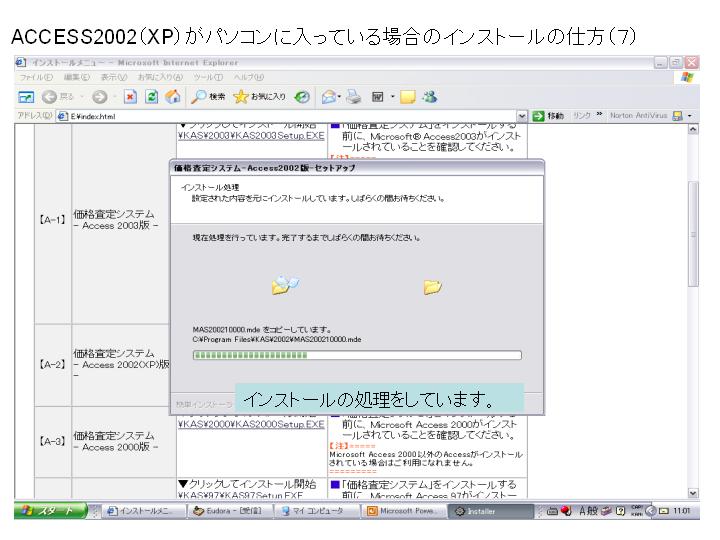Open the Search (検索) magnifier button

point(208,96)
